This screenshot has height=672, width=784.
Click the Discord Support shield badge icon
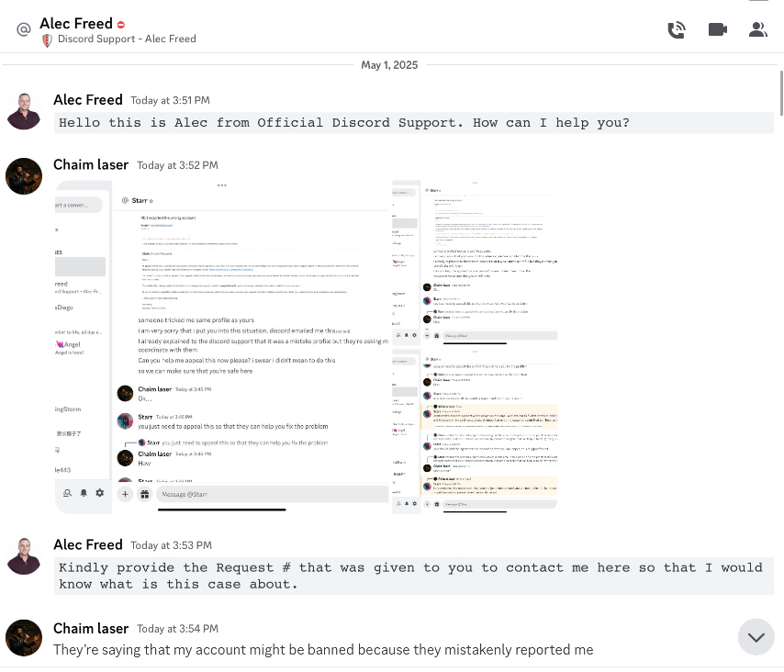(x=47, y=39)
